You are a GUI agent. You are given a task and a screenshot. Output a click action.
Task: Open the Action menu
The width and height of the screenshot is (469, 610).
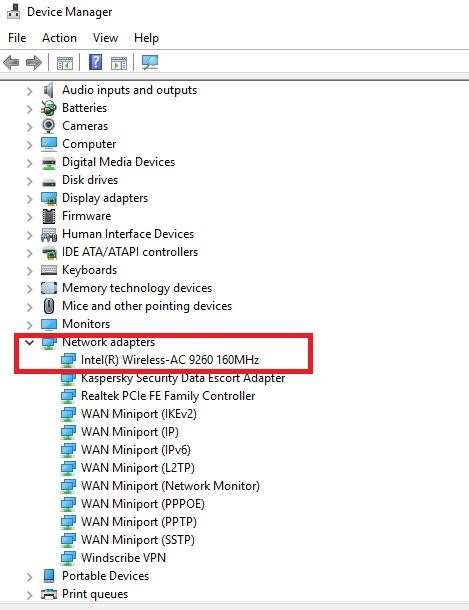[59, 38]
